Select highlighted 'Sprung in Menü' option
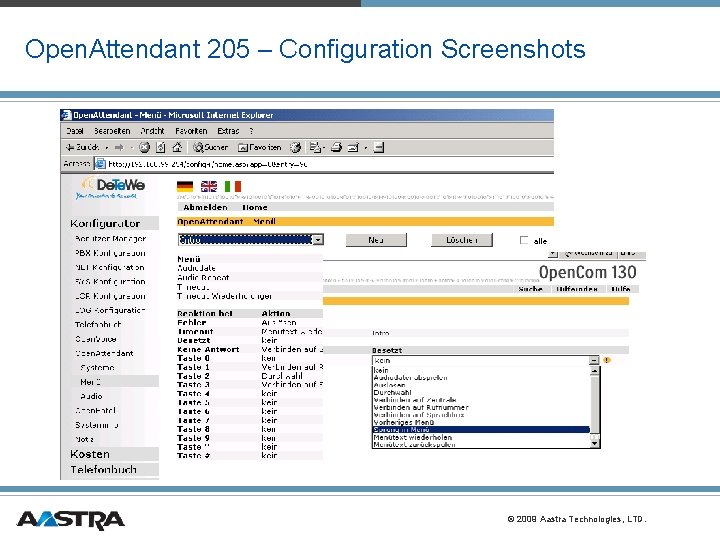Viewport: 720px width, 540px height. [481, 429]
